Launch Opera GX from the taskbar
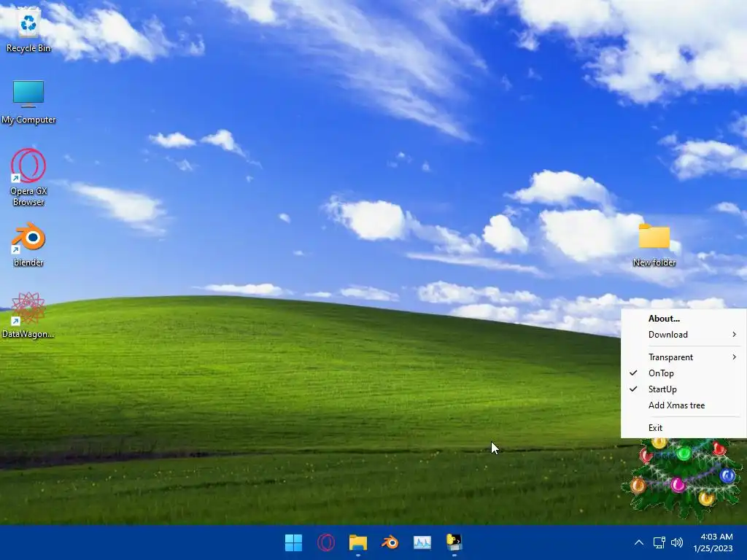This screenshot has width=747, height=560. 326,542
